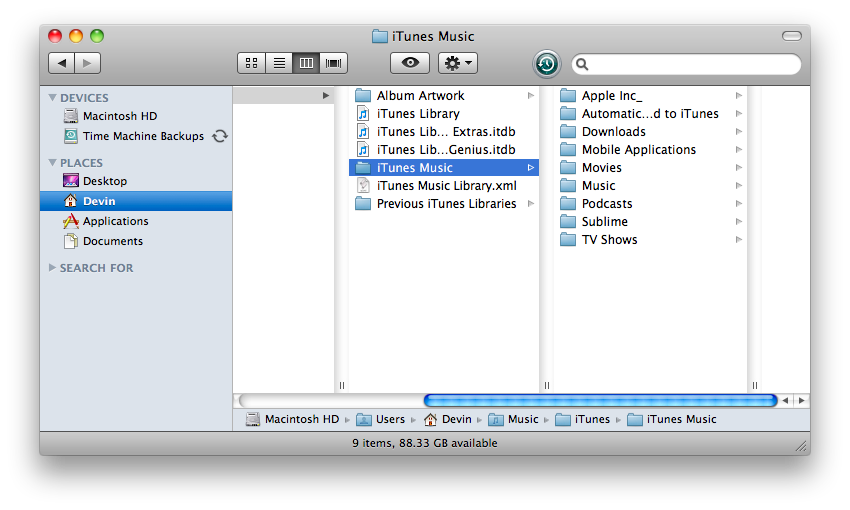Expand the arrow next to Podcasts

738,204
